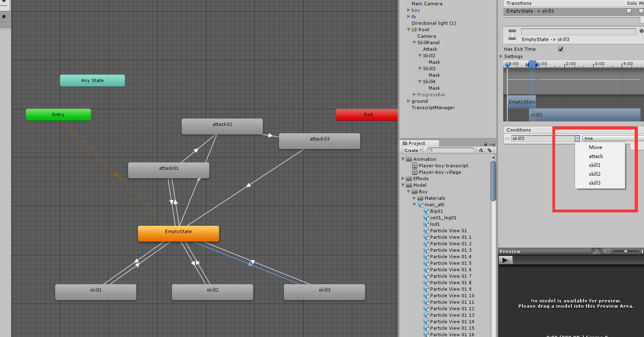The width and height of the screenshot is (644, 337).
Task: Play the transition preview
Action: point(505,260)
